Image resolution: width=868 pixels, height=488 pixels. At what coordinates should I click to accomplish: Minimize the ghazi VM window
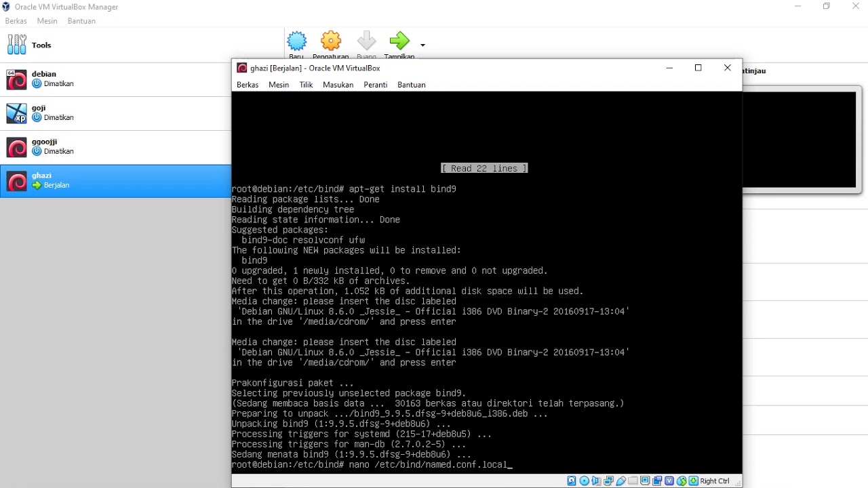(669, 68)
